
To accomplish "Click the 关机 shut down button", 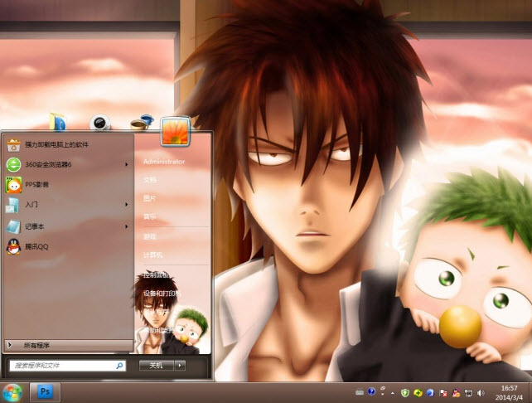I will point(157,366).
